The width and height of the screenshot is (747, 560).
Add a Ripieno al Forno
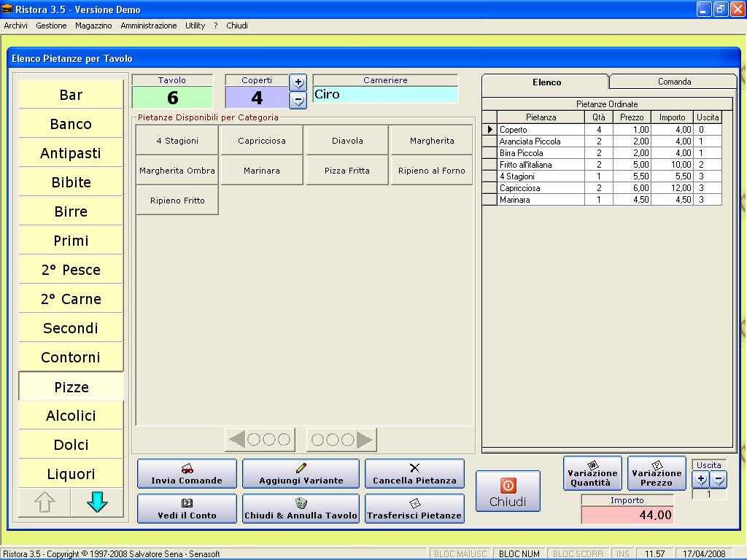tap(432, 171)
